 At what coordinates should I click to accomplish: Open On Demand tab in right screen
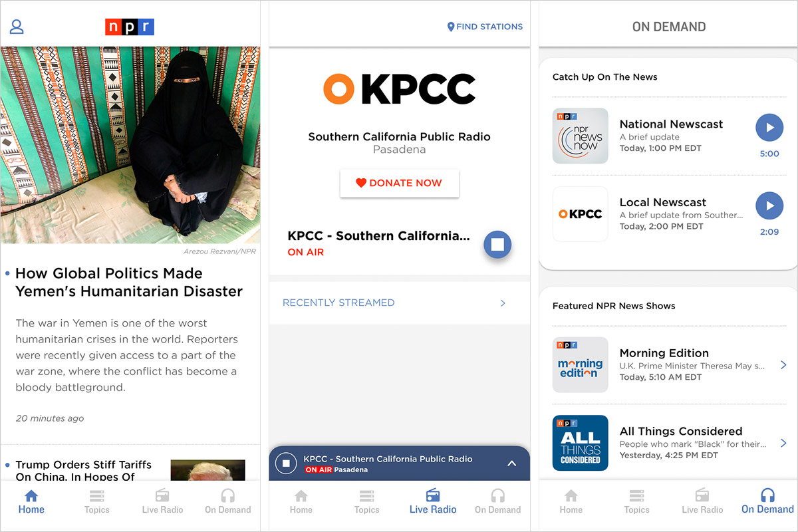tap(767, 502)
